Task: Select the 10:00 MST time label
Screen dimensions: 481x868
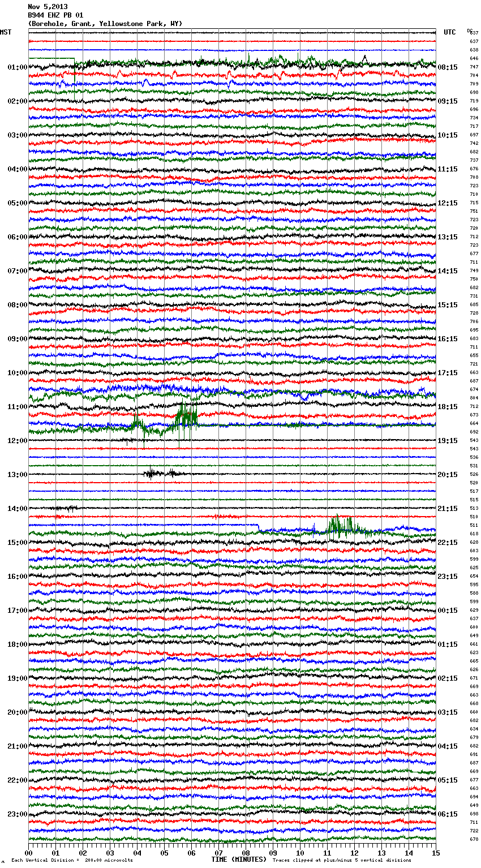Action: (17, 373)
